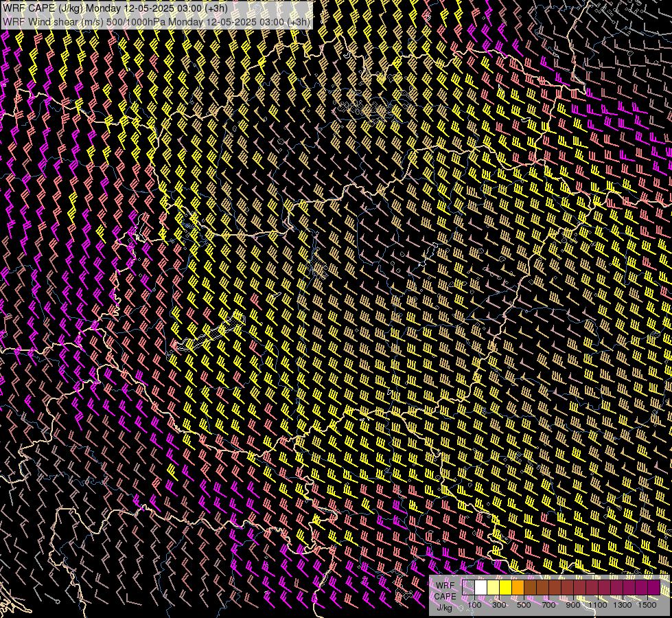Viewport: 672px width, 618px height.
Task: Select the orange CAPE legend swatch
Action: [x=518, y=587]
